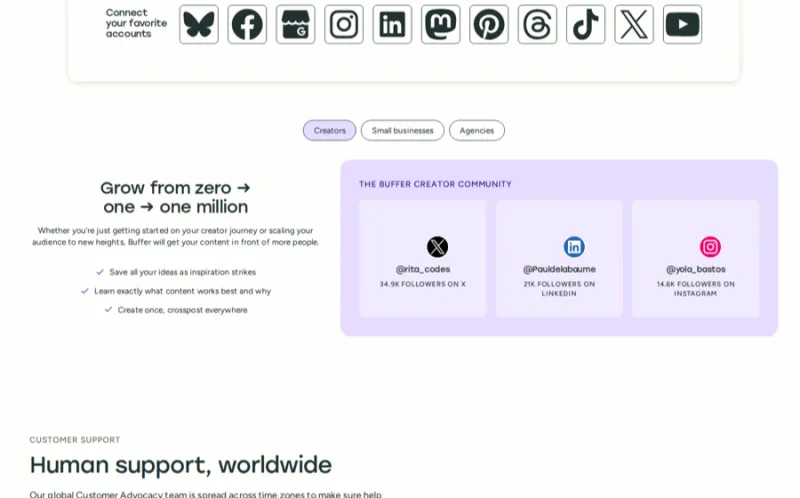Choose the LinkedIn icon in accounts row
This screenshot has height=498, width=800.
tap(392, 24)
